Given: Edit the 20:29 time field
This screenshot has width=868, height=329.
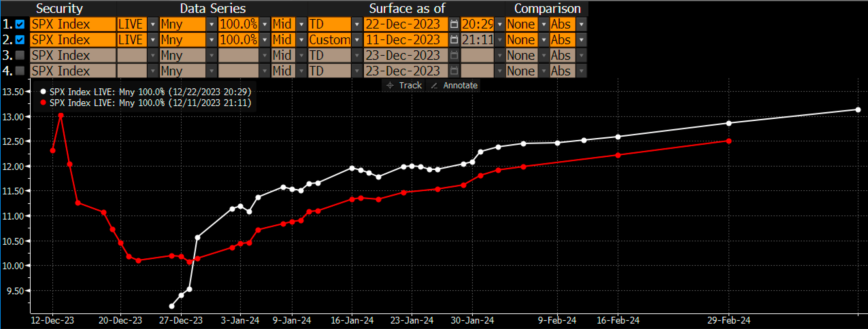Looking at the screenshot, I should point(477,24).
